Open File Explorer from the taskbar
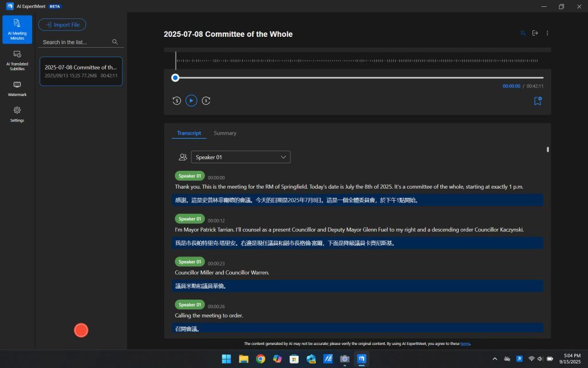 pos(243,359)
